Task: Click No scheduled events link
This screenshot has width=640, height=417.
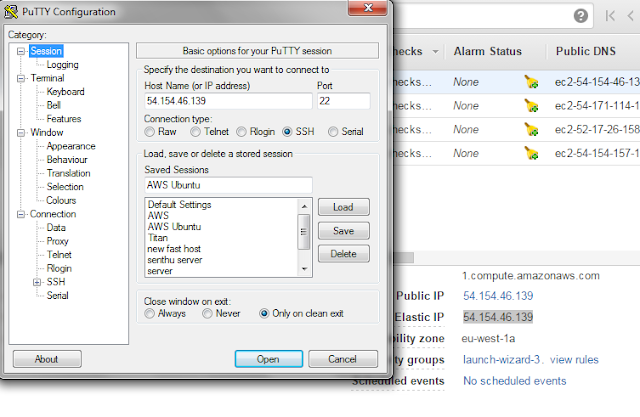Action: [514, 381]
